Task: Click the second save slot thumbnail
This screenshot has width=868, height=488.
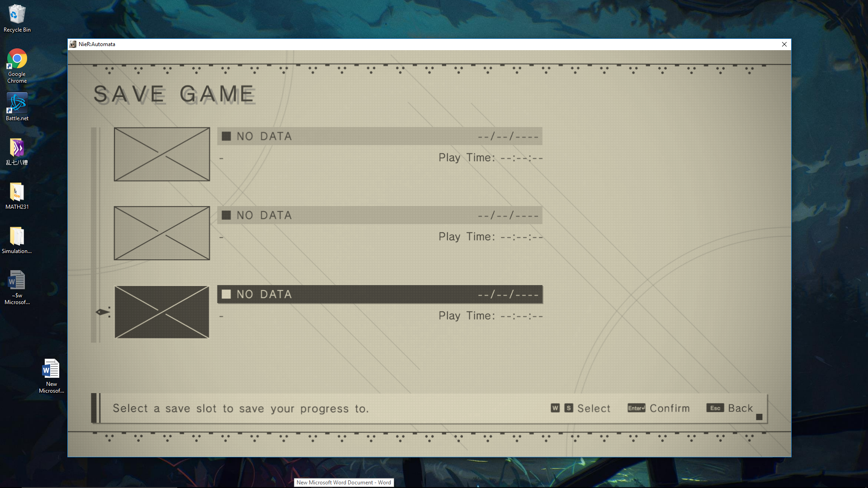Action: click(x=162, y=233)
